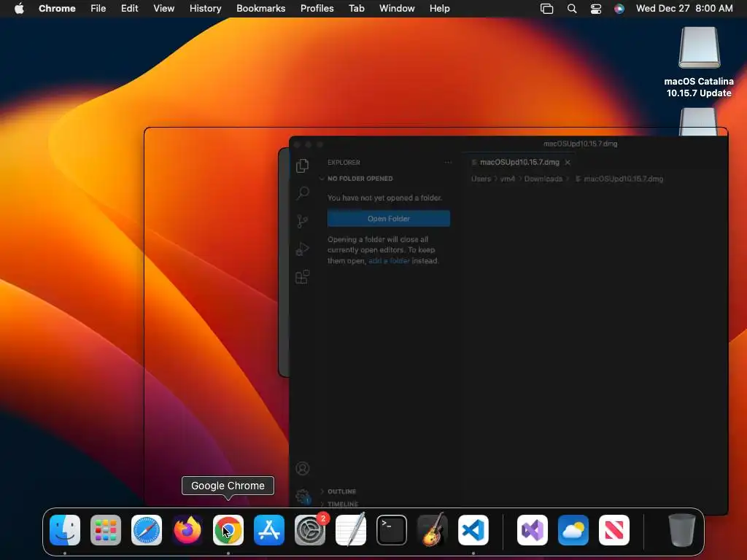The width and height of the screenshot is (747, 560).
Task: Click the 'add a folder' link
Action: 389,260
